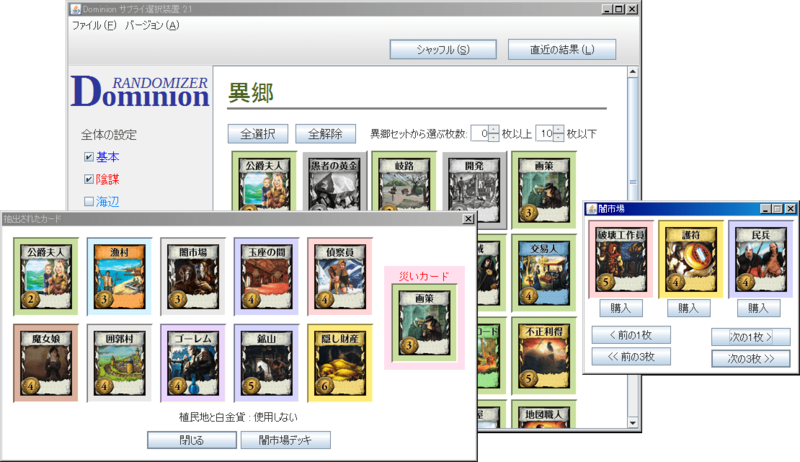Open the ファイル (F) menu

94,25
